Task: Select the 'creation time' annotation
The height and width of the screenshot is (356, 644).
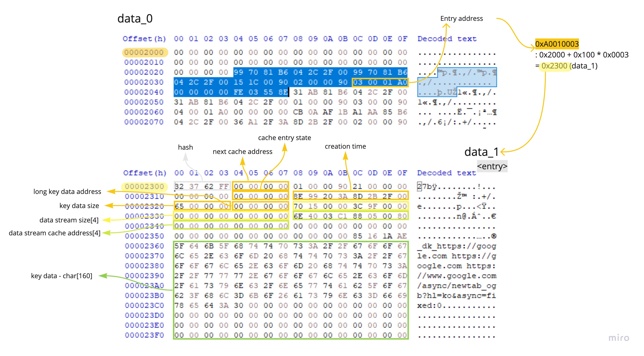Action: coord(345,146)
